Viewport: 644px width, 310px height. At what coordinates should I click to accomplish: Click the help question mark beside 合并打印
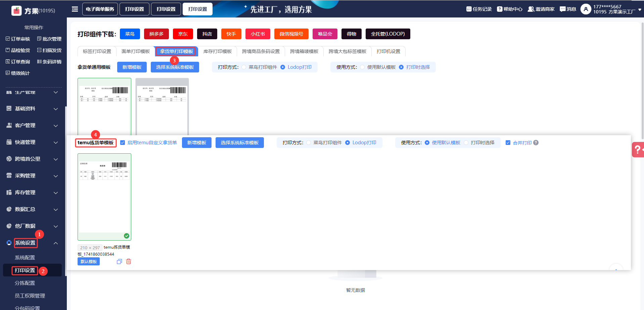tap(536, 143)
